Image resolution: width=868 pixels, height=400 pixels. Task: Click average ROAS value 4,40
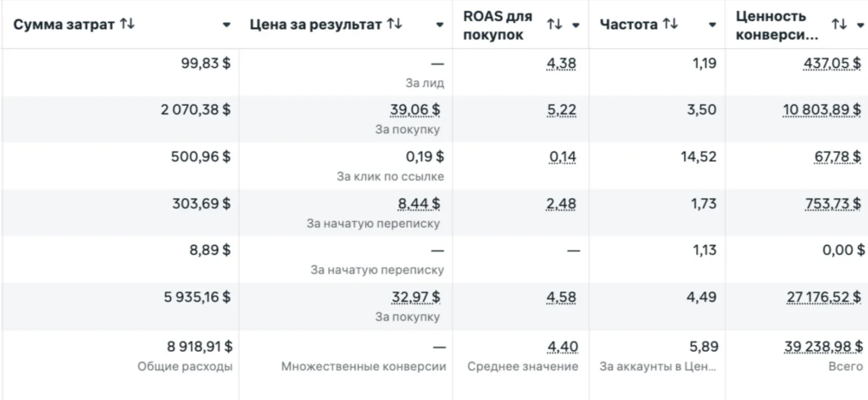(563, 347)
